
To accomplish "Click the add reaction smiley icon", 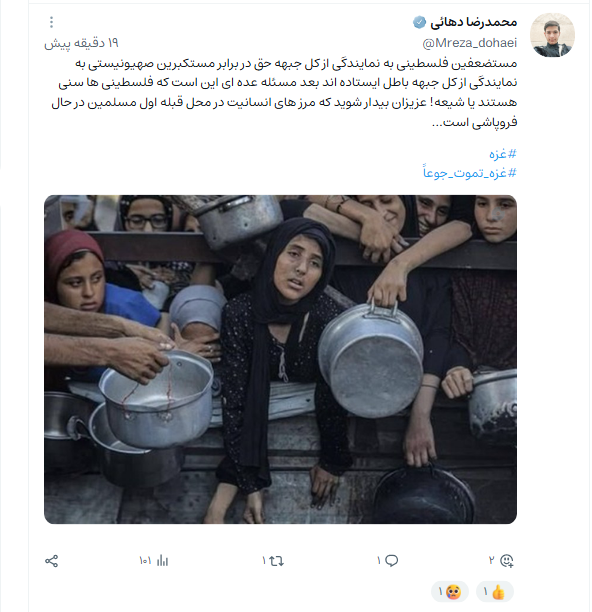I will 507,560.
